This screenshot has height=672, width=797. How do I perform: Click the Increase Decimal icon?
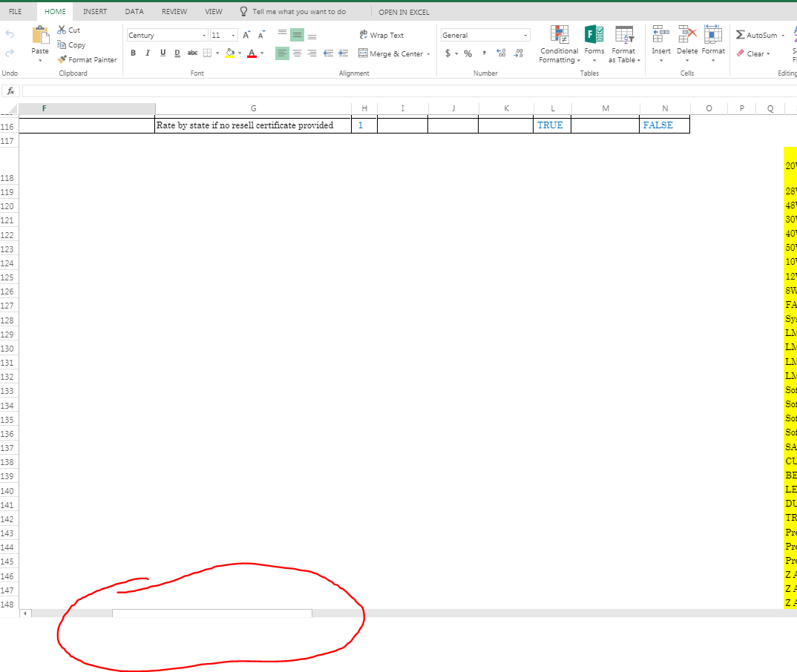click(501, 53)
